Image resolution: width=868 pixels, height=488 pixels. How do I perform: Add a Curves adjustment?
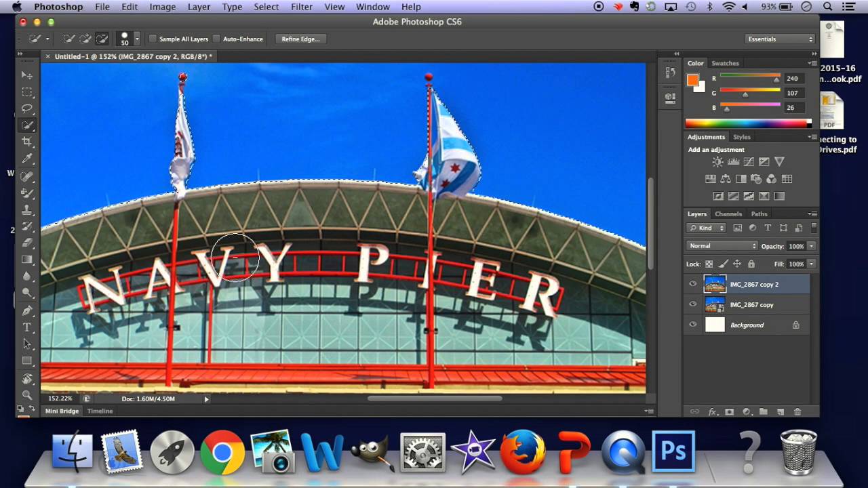tap(749, 161)
